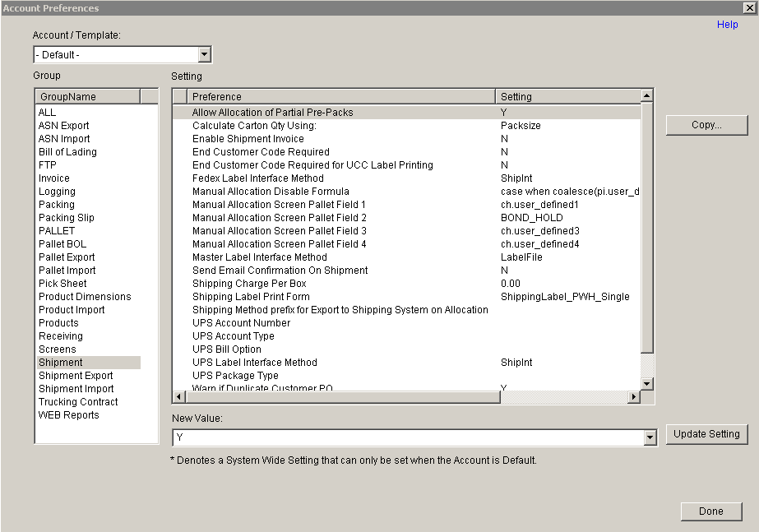The image size is (759, 532).
Task: Select Shipping Method prefix for Export preference
Action: [x=406, y=310]
